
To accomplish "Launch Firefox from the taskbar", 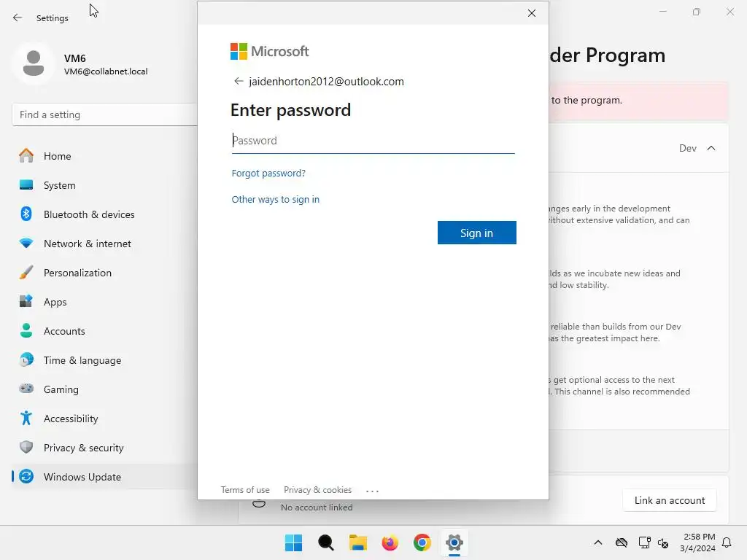I will (390, 542).
